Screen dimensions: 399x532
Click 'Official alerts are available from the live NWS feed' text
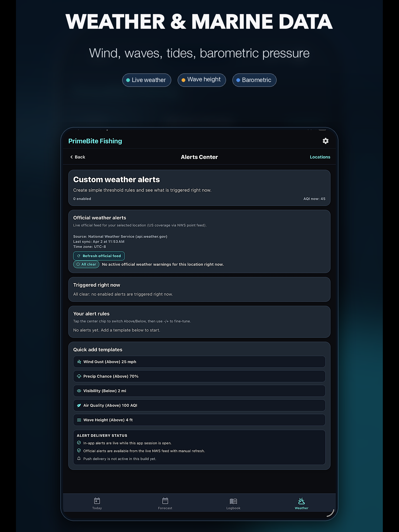coord(144,451)
